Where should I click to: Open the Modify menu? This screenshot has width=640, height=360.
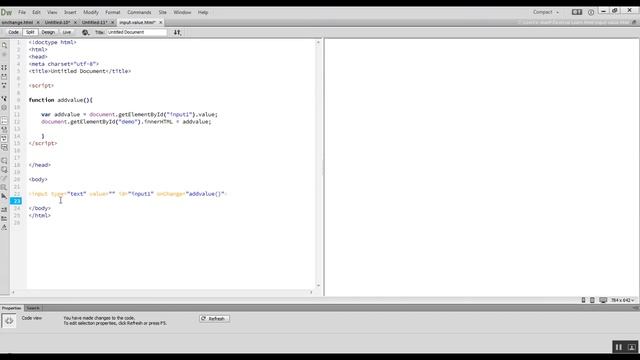pos(91,12)
